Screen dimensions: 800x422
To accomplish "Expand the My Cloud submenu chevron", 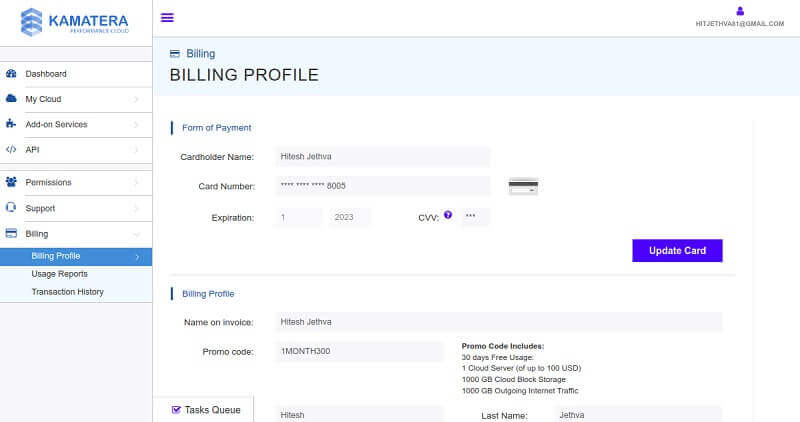I will 136,99.
